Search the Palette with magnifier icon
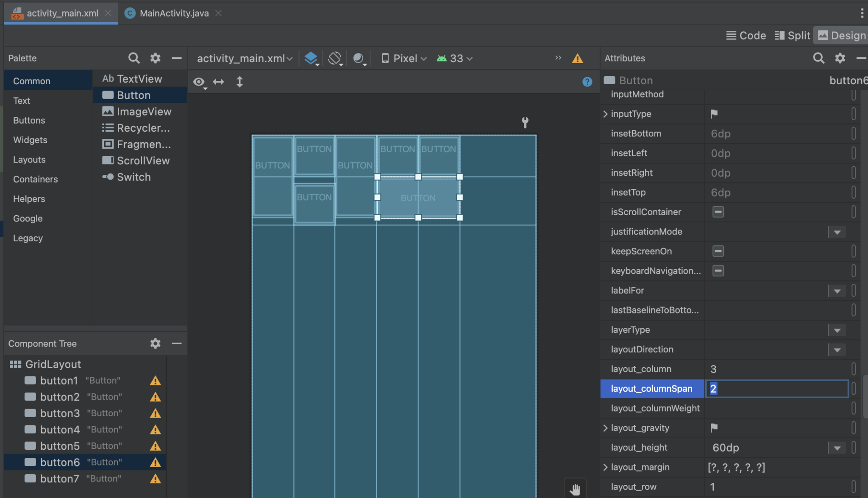The width and height of the screenshot is (868, 498). (134, 58)
